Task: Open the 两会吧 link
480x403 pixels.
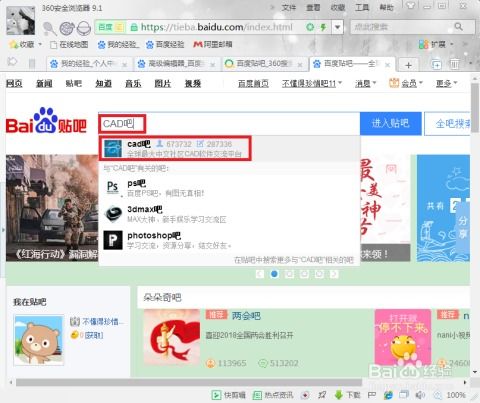Action: [246, 315]
